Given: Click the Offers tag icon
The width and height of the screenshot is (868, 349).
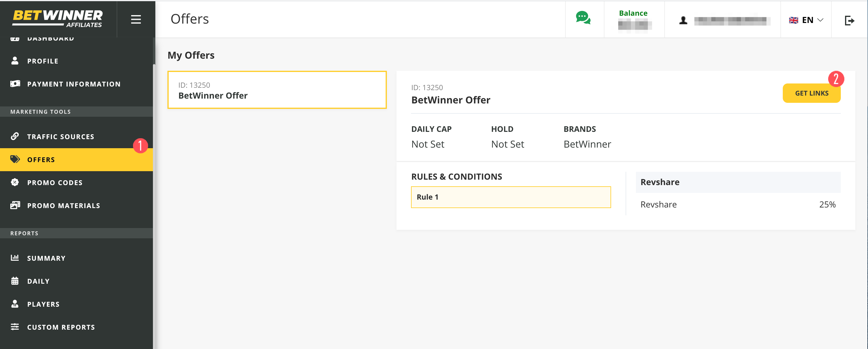Looking at the screenshot, I should coord(15,159).
